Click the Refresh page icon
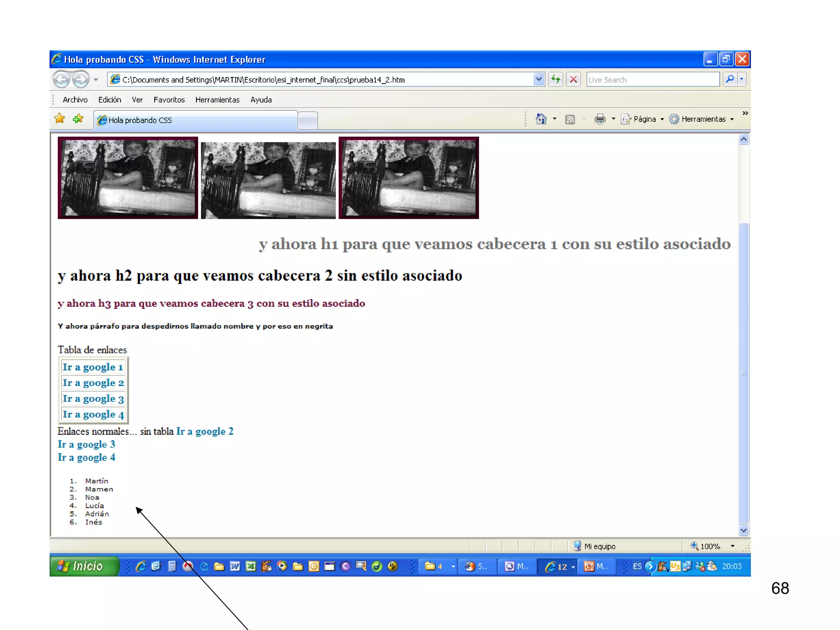Screen dimensions: 840x630 (x=555, y=79)
